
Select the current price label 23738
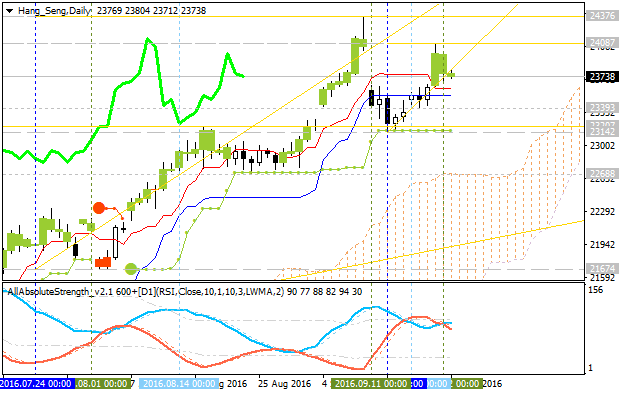click(x=602, y=76)
